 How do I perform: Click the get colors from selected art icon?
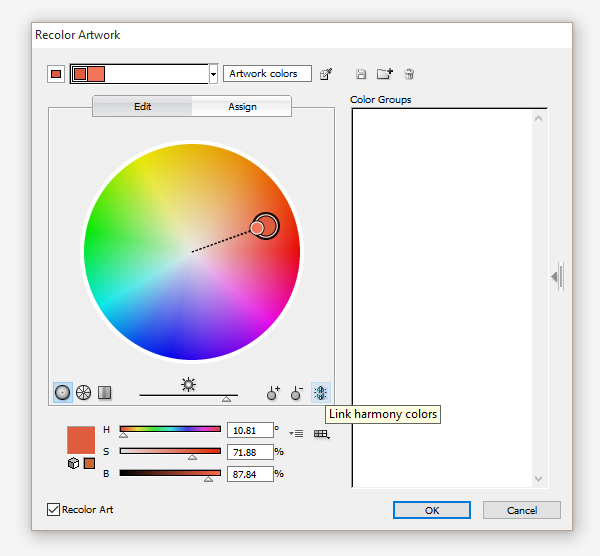[x=325, y=74]
